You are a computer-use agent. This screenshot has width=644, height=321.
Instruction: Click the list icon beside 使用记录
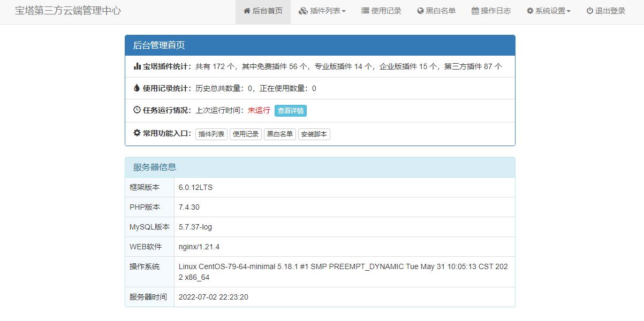click(365, 11)
